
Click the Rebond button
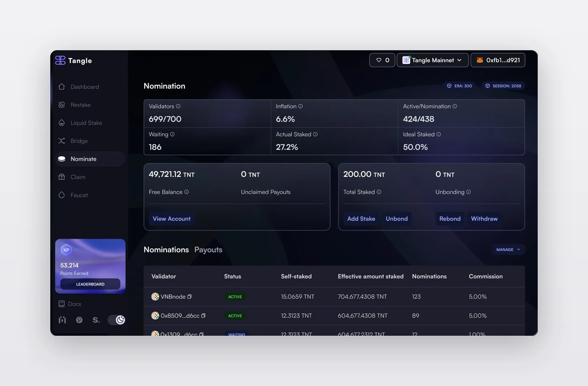[450, 219]
